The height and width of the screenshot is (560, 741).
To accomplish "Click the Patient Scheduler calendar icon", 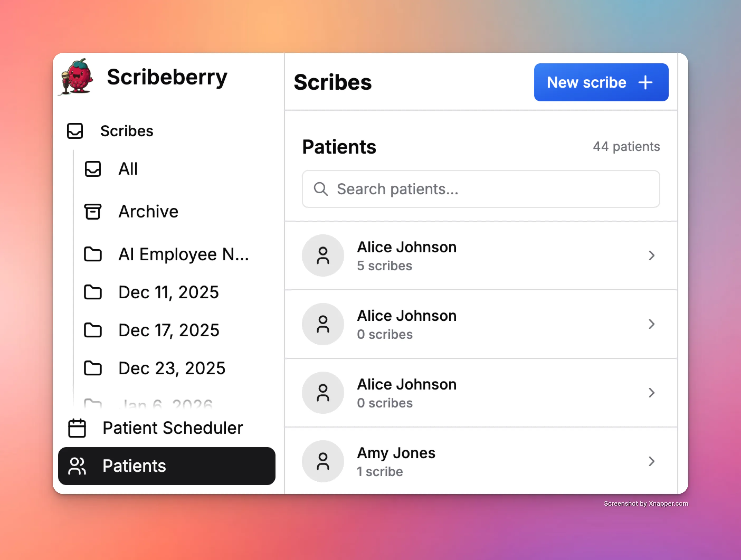I will pyautogui.click(x=77, y=428).
